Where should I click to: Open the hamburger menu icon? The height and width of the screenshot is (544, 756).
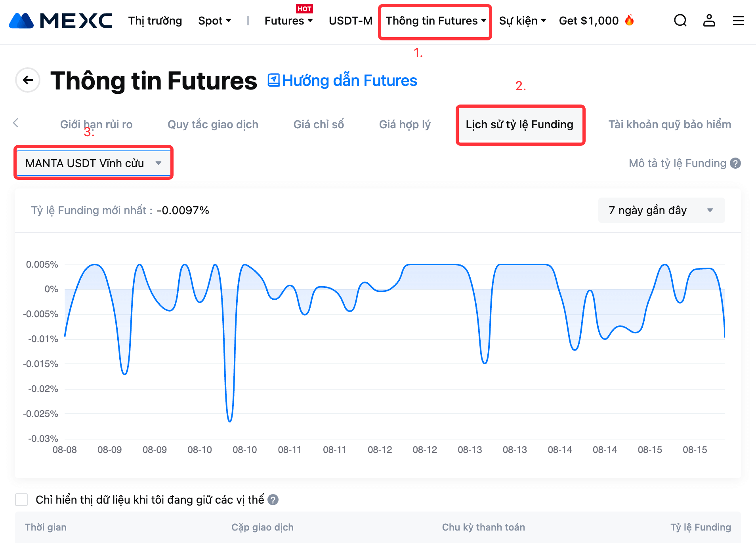[738, 21]
